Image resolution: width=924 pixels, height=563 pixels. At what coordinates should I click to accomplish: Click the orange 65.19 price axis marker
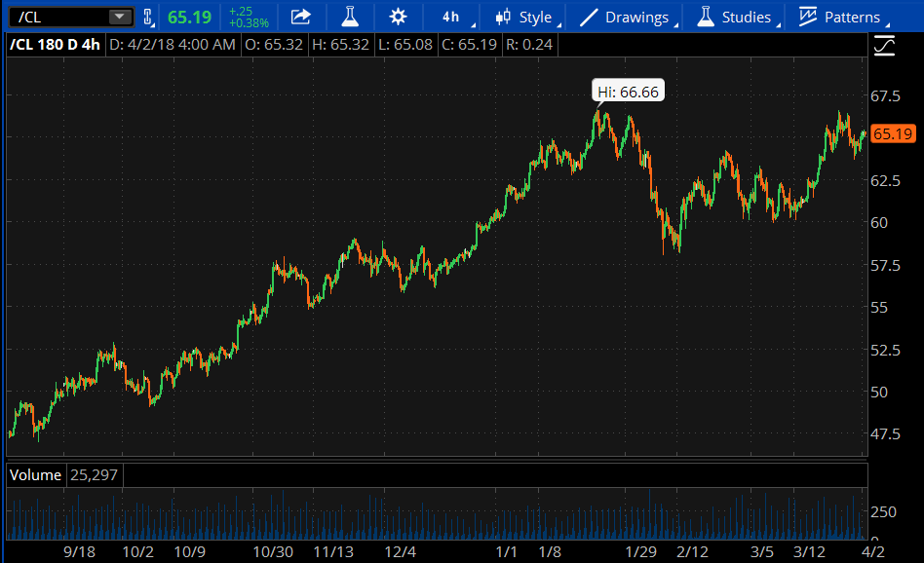892,134
